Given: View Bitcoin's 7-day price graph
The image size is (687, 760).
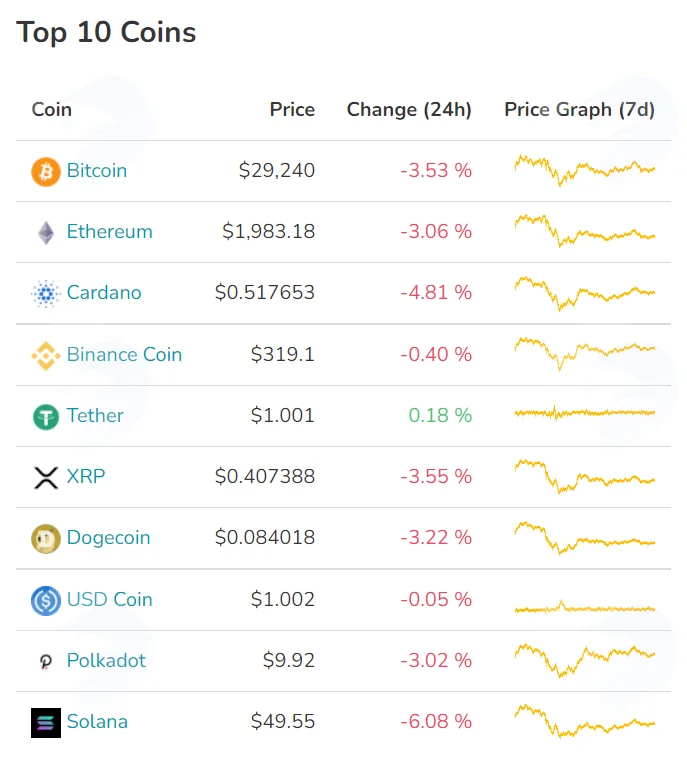Looking at the screenshot, I should (x=585, y=170).
